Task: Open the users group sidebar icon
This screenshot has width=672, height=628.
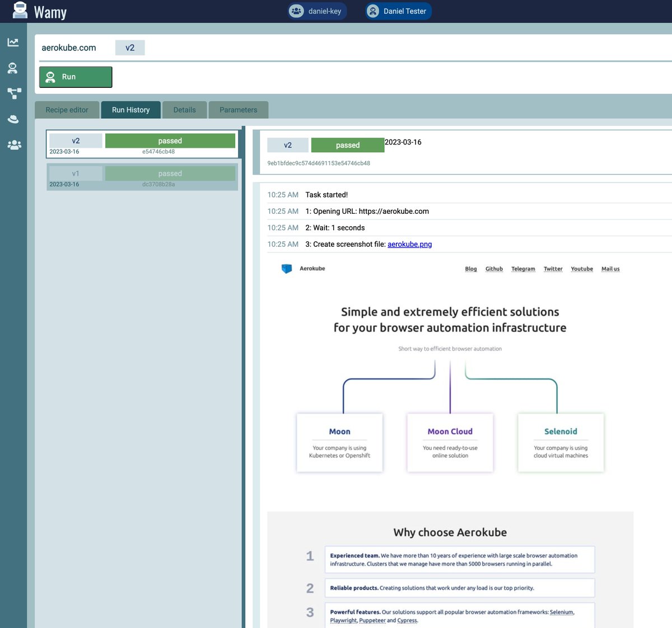Action: pos(14,145)
